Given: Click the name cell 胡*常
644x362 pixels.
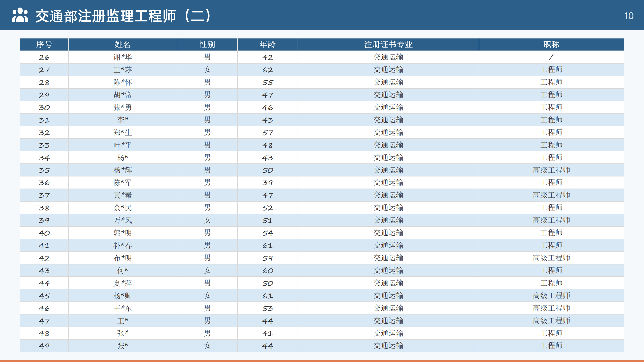Looking at the screenshot, I should [123, 95].
